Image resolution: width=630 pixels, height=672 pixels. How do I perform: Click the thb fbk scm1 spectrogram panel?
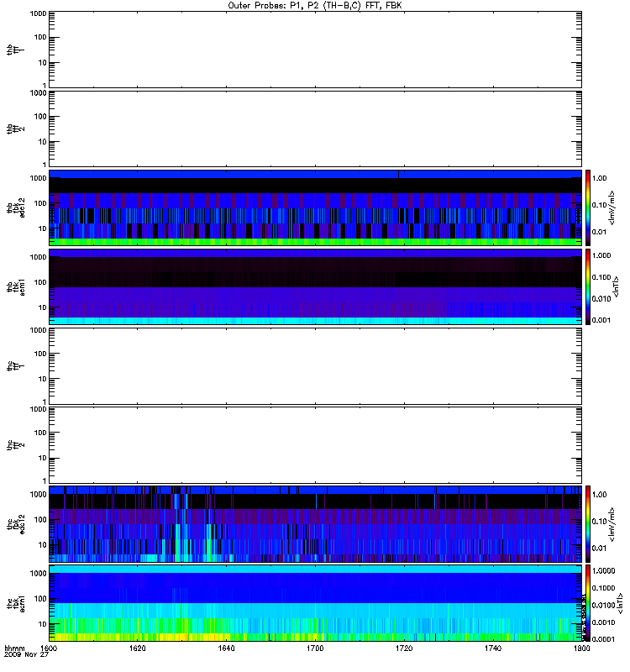(316, 286)
